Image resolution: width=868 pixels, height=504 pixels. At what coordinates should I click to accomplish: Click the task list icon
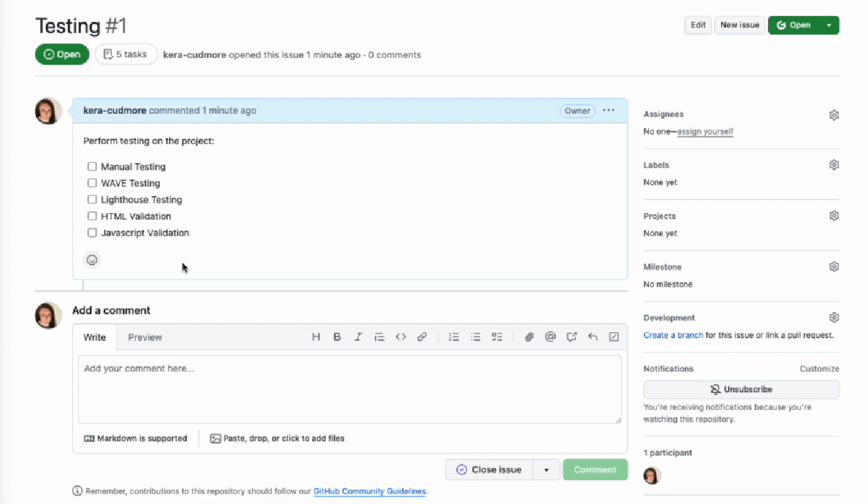pyautogui.click(x=496, y=336)
